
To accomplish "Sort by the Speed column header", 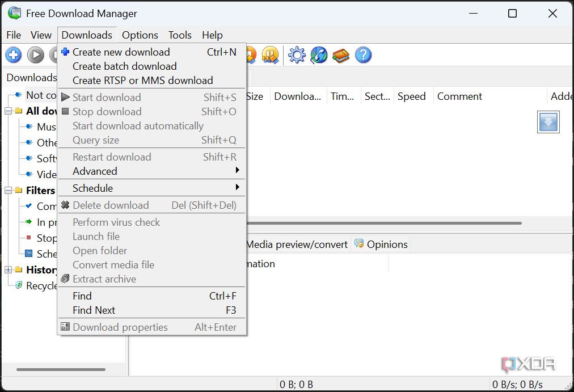I will pos(413,96).
